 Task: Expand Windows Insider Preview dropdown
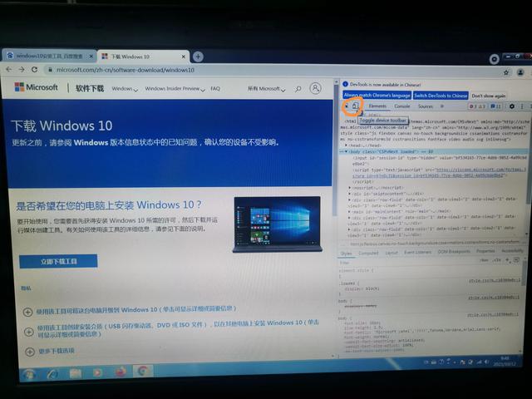tap(175, 89)
